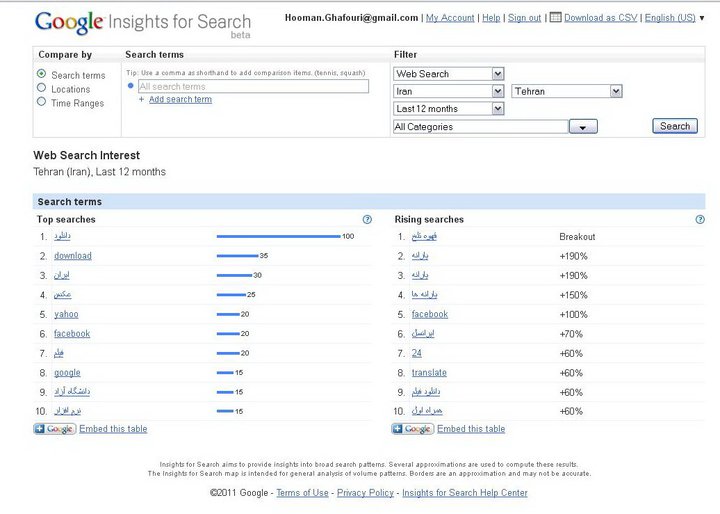Expand the All Categories dropdown arrow
720x514 pixels.
coord(583,127)
